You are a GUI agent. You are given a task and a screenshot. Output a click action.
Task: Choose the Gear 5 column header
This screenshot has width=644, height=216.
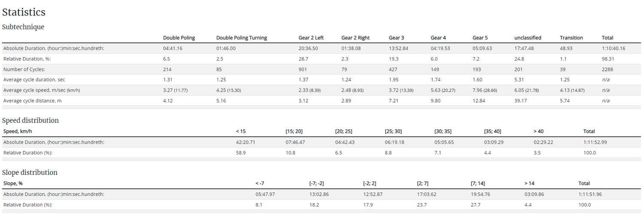click(x=480, y=38)
